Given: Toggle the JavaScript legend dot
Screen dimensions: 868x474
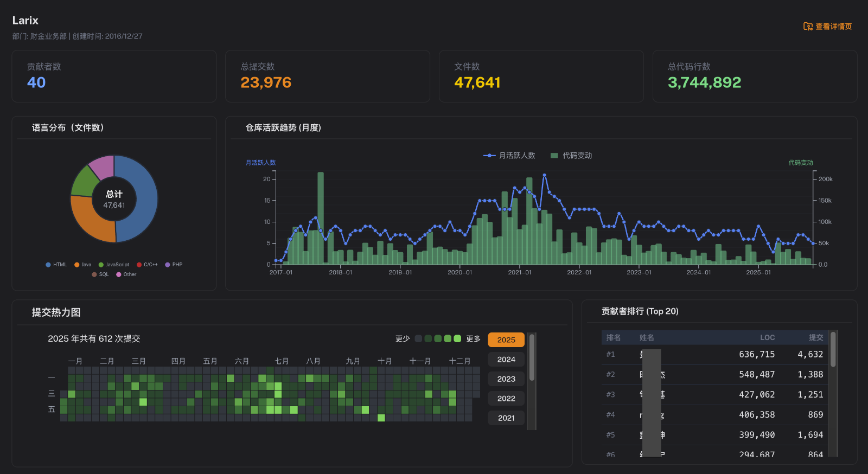Looking at the screenshot, I should pyautogui.click(x=101, y=265).
